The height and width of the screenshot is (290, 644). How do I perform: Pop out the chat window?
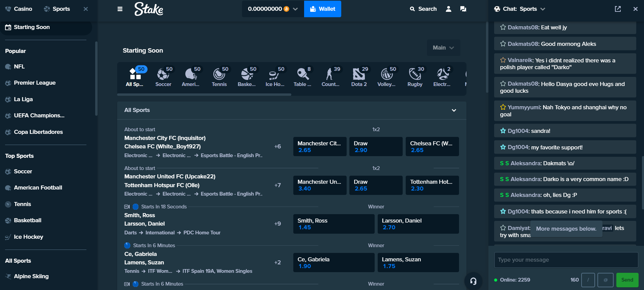click(618, 9)
